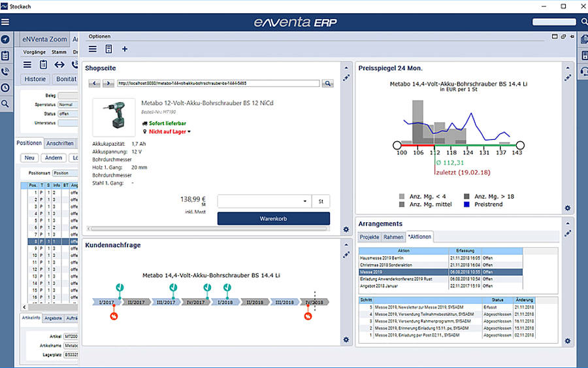Screen dimensions: 588x368
Task: Maximize the Shopseite panel with arrows icon
Action: pos(346,78)
